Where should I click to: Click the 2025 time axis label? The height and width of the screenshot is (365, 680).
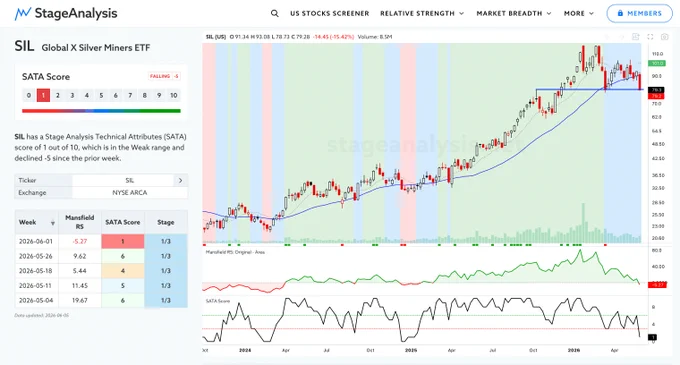pyautogui.click(x=411, y=350)
